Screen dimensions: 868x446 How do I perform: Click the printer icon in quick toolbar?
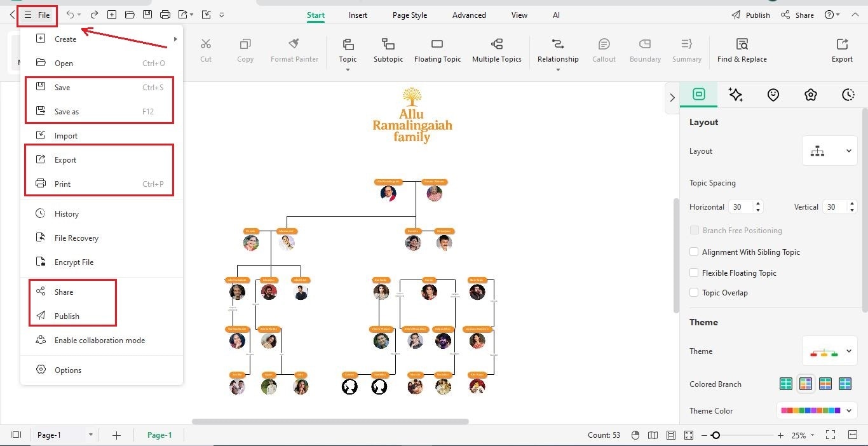tap(165, 15)
